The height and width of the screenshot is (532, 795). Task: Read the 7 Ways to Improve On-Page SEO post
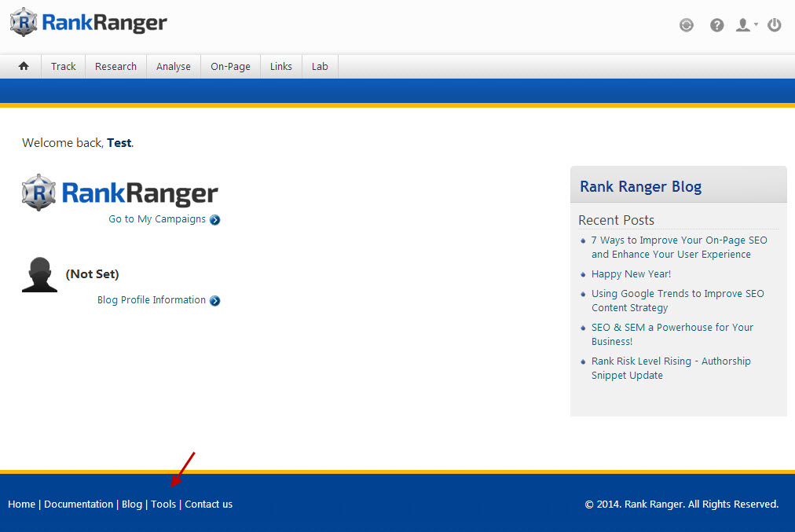point(679,247)
